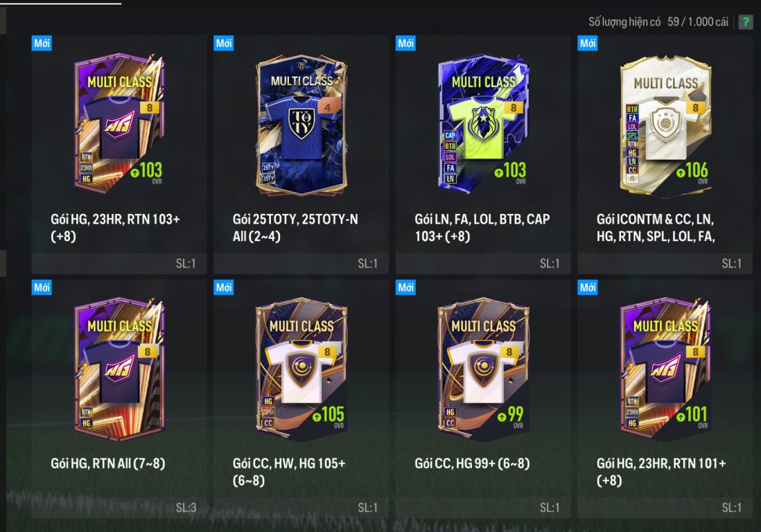Click the SL:3 quantity bar
This screenshot has width=761, height=532.
[119, 507]
